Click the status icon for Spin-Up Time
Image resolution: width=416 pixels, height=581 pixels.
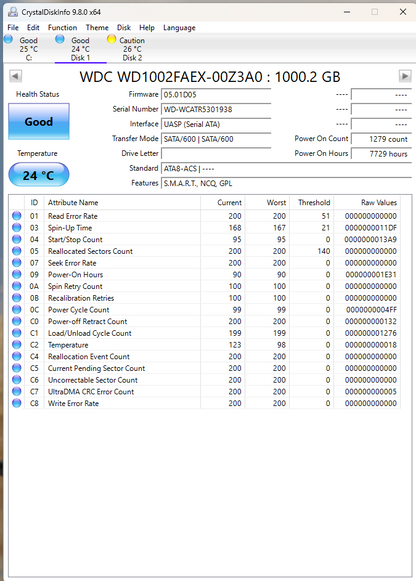click(x=17, y=228)
